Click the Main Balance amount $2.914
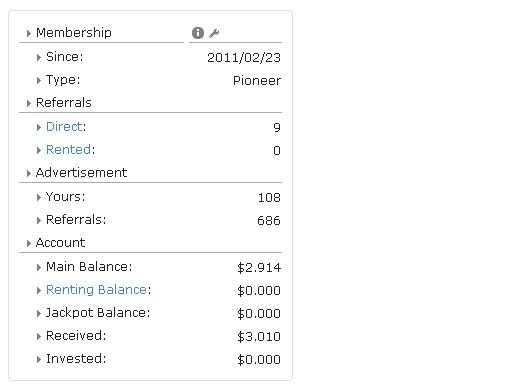Image resolution: width=512 pixels, height=384 pixels. click(x=259, y=268)
